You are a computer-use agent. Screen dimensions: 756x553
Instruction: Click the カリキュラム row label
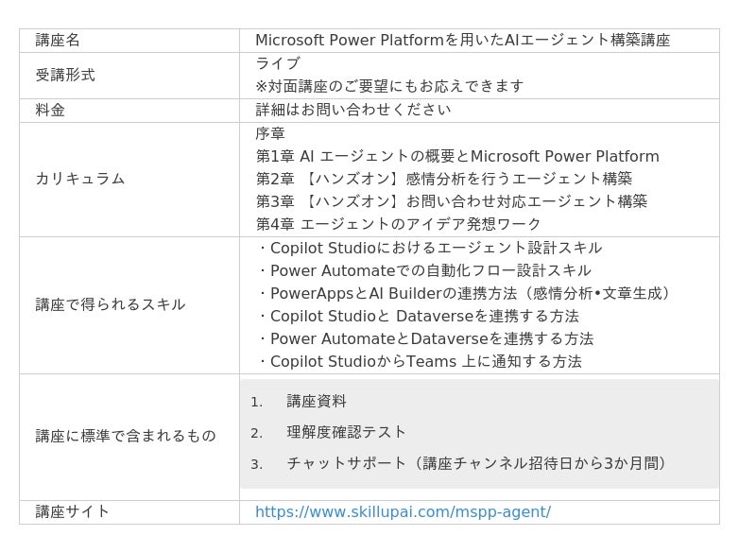80,179
